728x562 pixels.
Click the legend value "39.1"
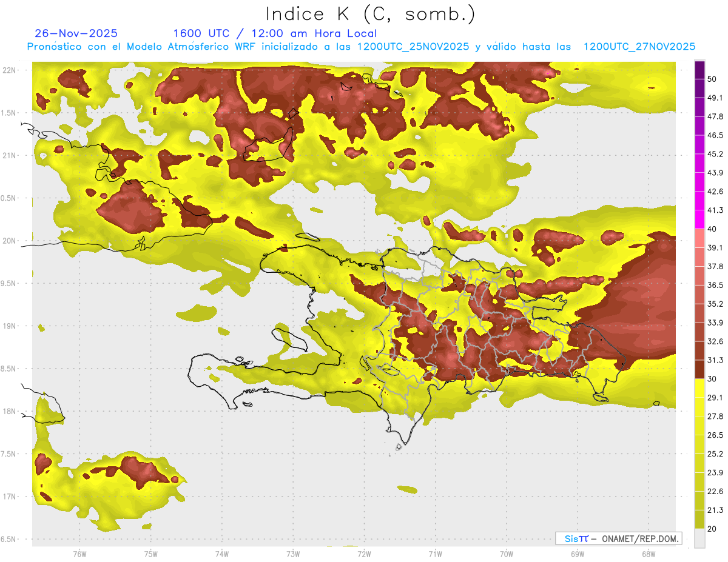pos(715,248)
